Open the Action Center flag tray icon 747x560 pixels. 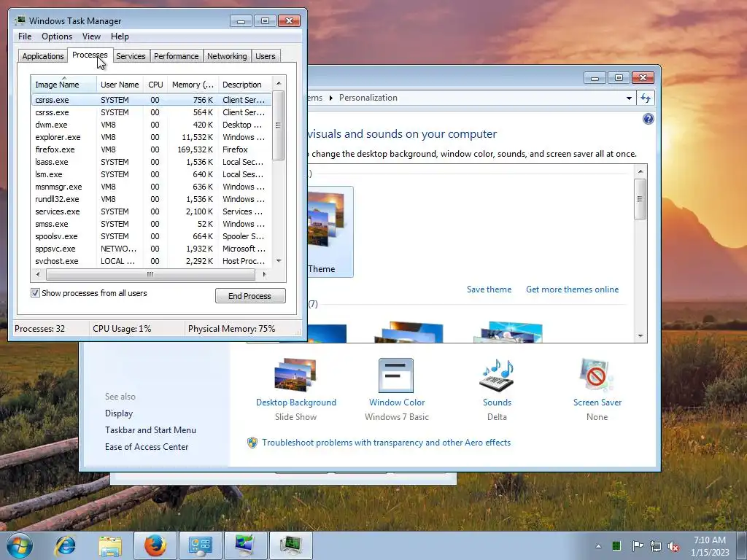[637, 545]
